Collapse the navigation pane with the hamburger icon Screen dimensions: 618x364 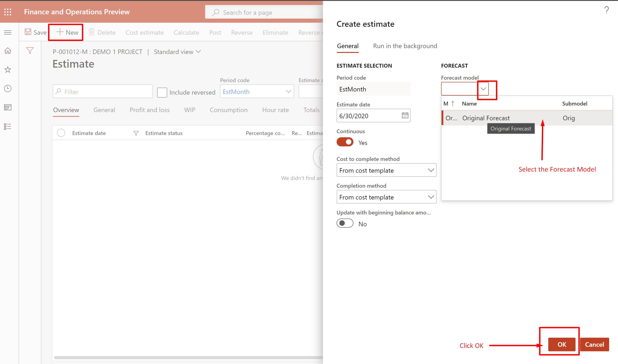click(x=7, y=32)
